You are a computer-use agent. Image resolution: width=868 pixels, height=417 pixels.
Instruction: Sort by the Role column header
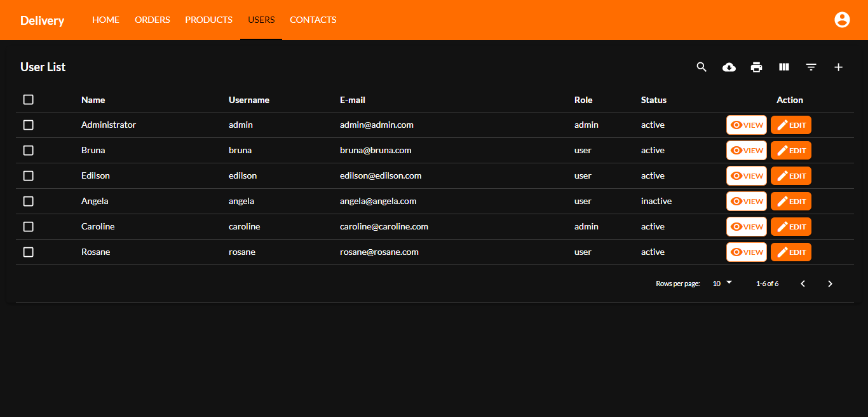point(583,100)
